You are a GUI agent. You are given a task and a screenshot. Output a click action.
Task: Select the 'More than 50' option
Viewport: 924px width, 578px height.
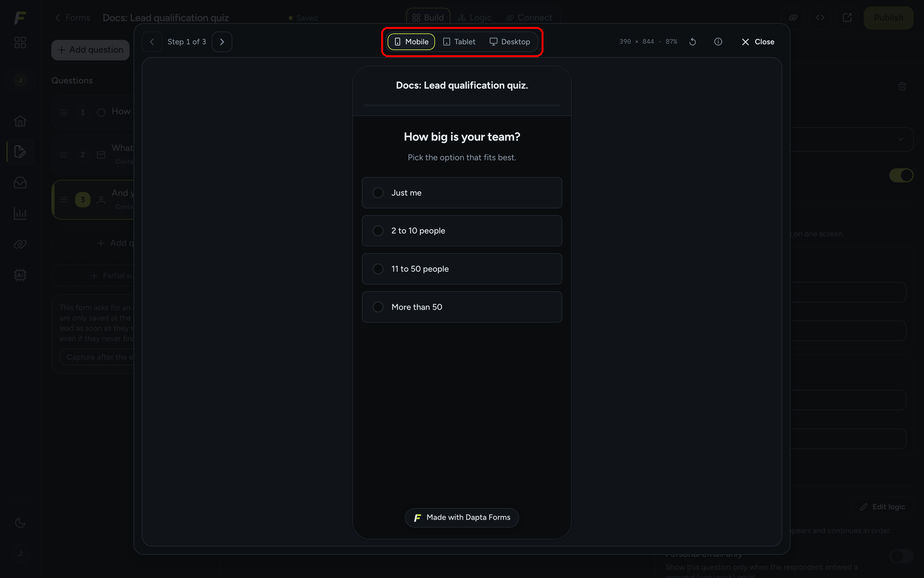(x=462, y=307)
